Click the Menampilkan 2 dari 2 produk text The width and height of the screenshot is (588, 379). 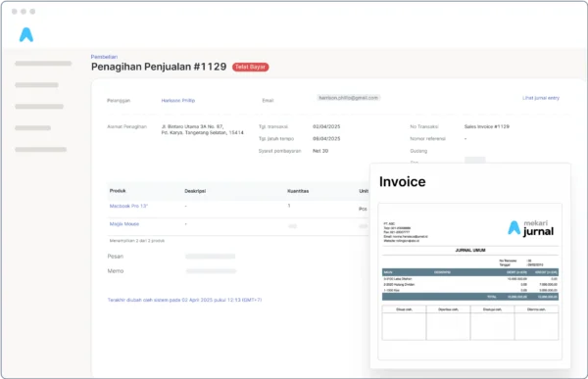[x=137, y=241]
